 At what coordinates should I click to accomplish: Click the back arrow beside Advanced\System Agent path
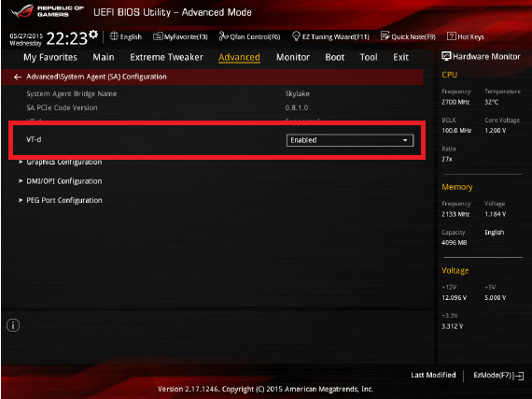18,77
